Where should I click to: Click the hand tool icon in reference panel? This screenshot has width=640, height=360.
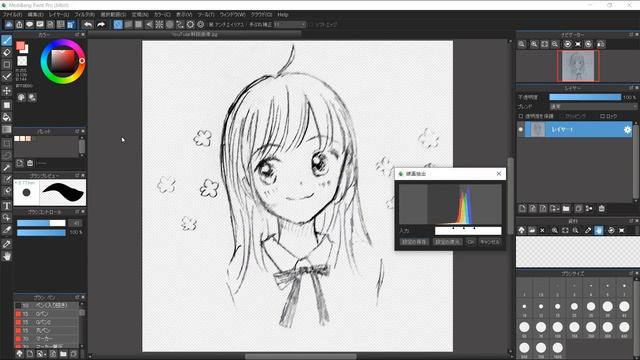coord(598,231)
